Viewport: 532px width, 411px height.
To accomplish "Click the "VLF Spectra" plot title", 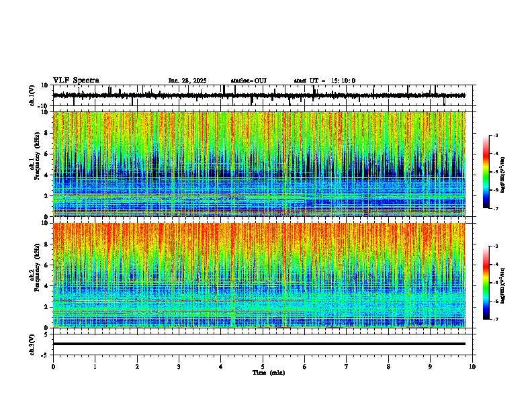I will (76, 81).
